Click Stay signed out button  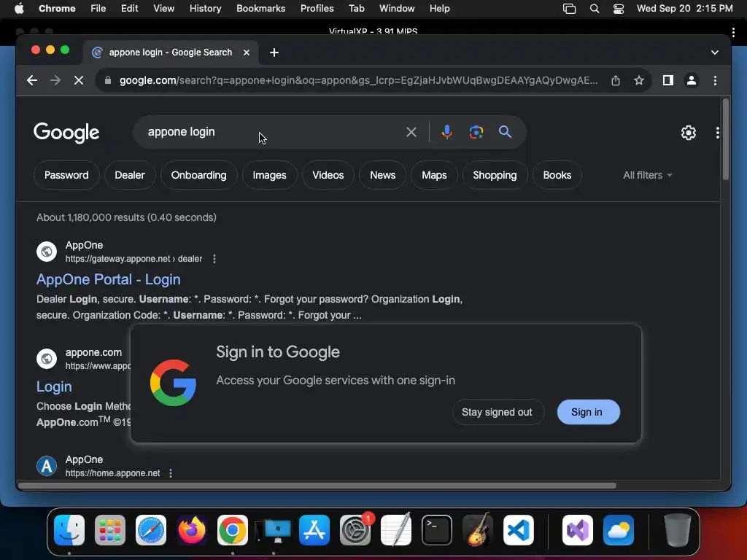[x=497, y=412]
